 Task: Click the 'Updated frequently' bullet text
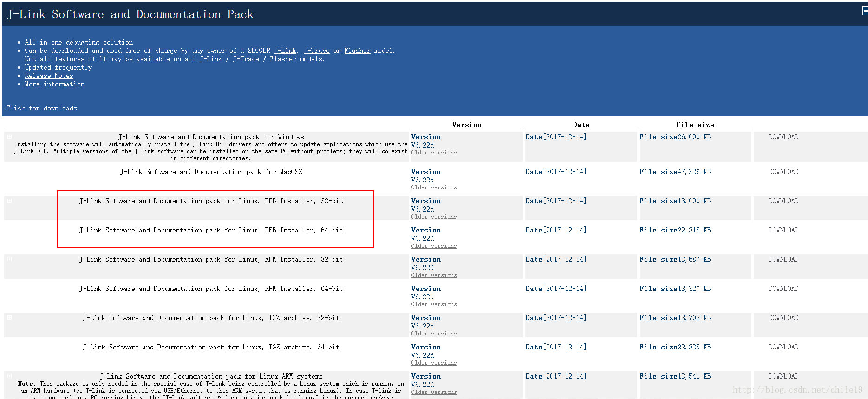tap(58, 67)
